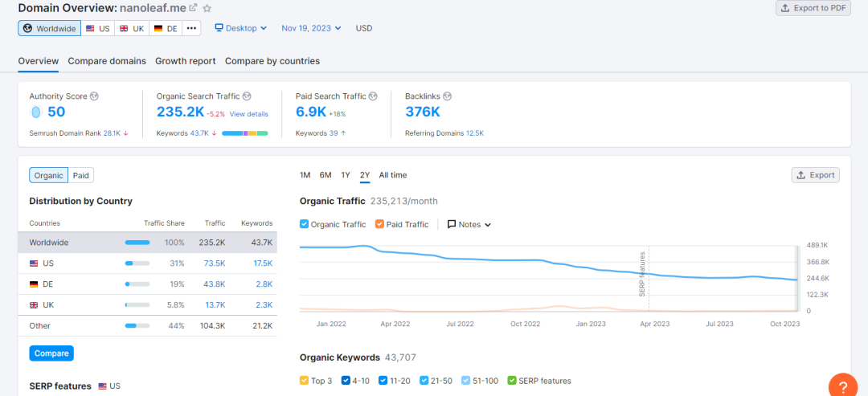Expand the Notes dropdown
868x396 pixels.
pos(469,225)
